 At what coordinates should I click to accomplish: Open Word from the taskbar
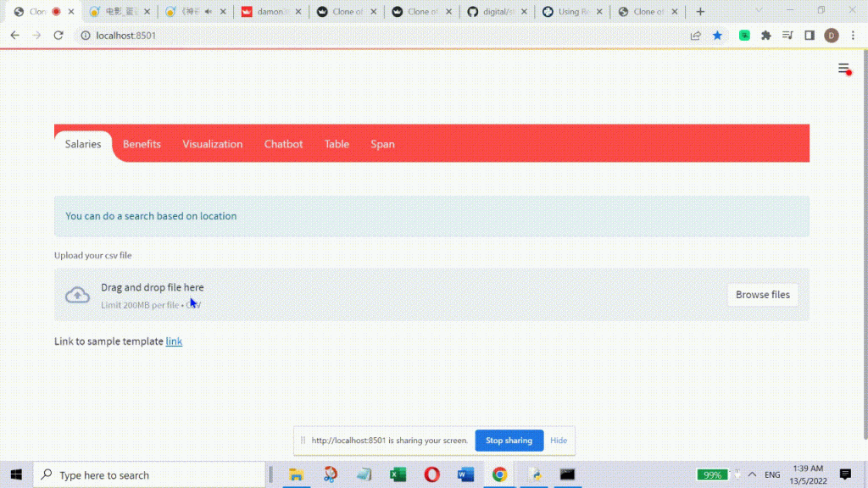465,474
